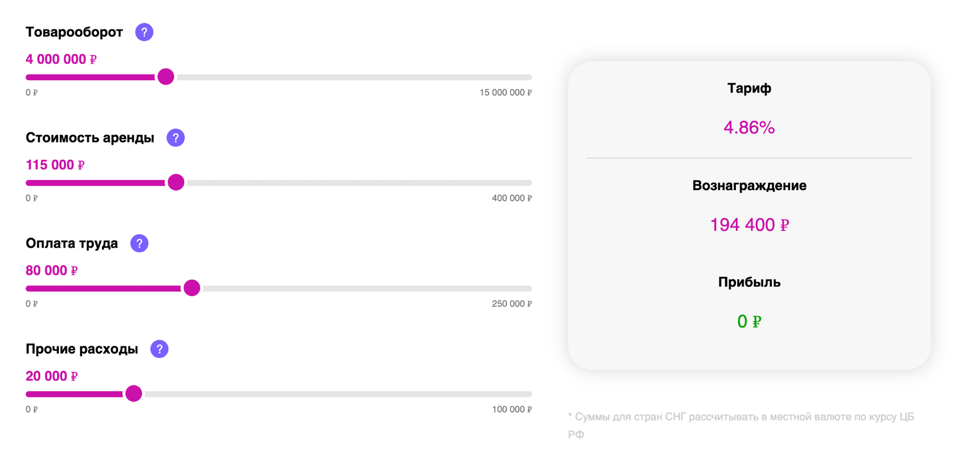980x452 pixels.
Task: Open the Стоимость аренды help tooltip icon
Action: [x=175, y=138]
